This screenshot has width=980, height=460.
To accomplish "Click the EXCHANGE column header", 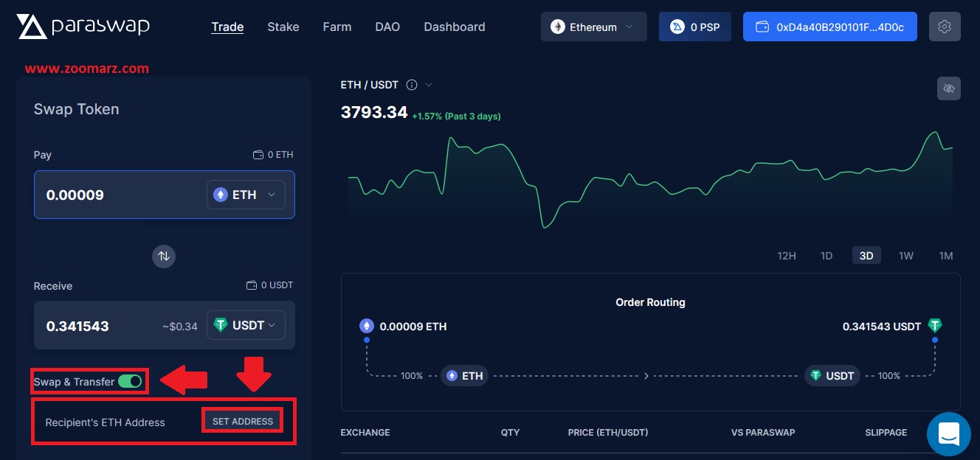I will [x=365, y=433].
